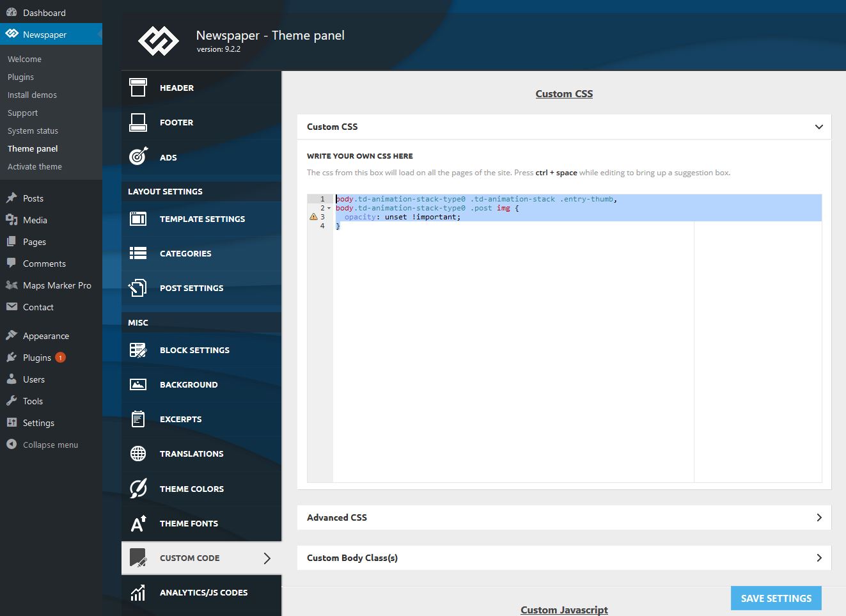Click the Appearance brush icon
The height and width of the screenshot is (616, 846).
pos(12,335)
